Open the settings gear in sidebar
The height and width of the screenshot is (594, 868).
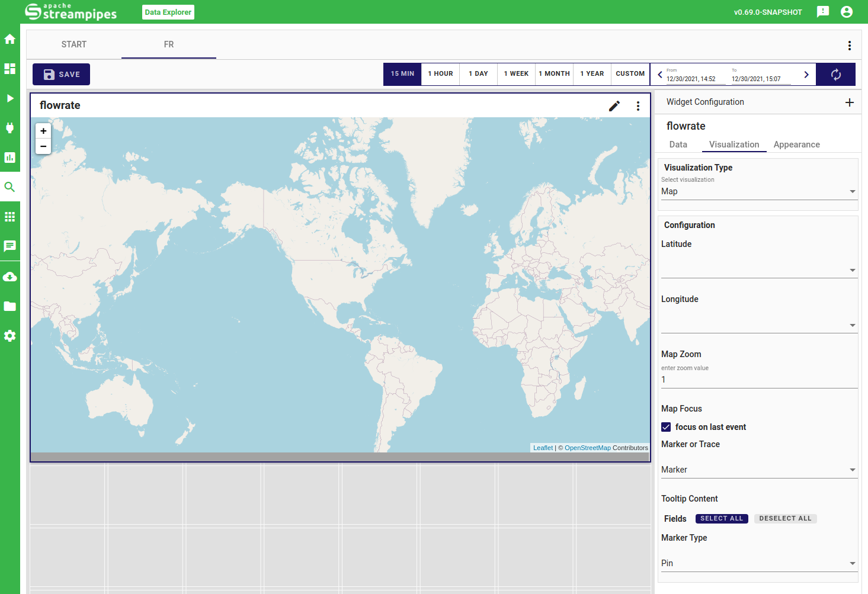(9, 336)
